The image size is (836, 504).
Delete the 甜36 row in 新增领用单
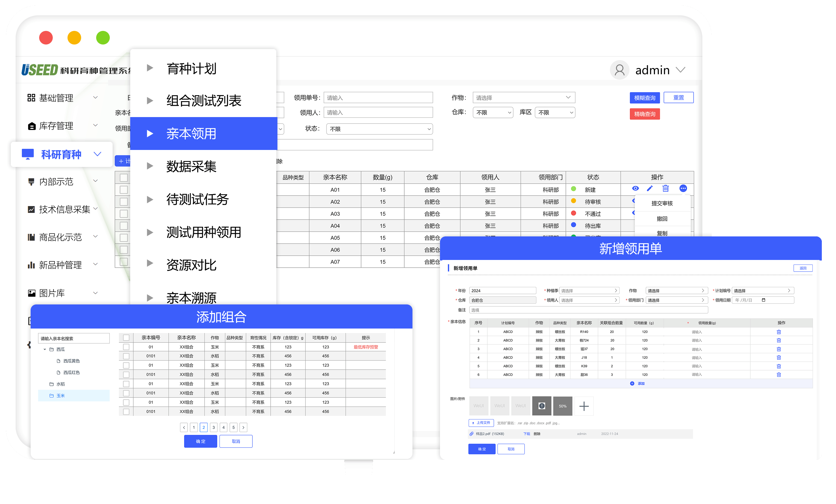point(779,374)
